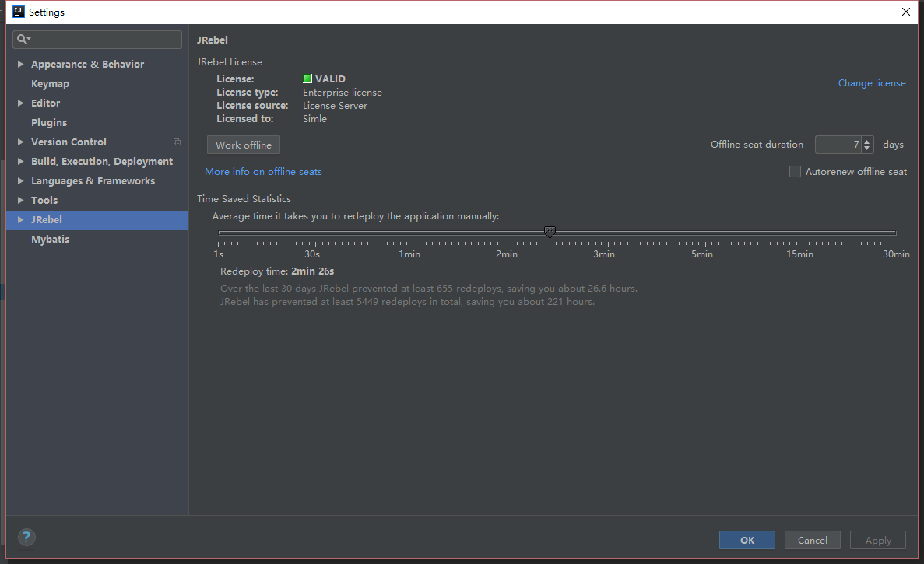Image resolution: width=924 pixels, height=564 pixels.
Task: Open More info on offline seats link
Action: (x=263, y=172)
